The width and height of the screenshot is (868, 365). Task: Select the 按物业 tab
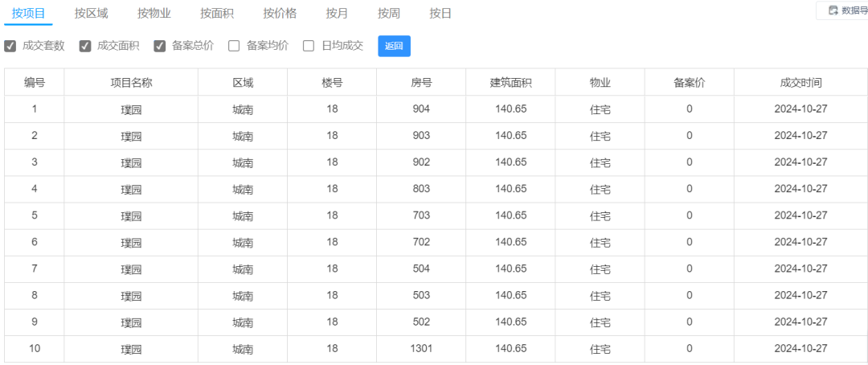[x=154, y=14]
